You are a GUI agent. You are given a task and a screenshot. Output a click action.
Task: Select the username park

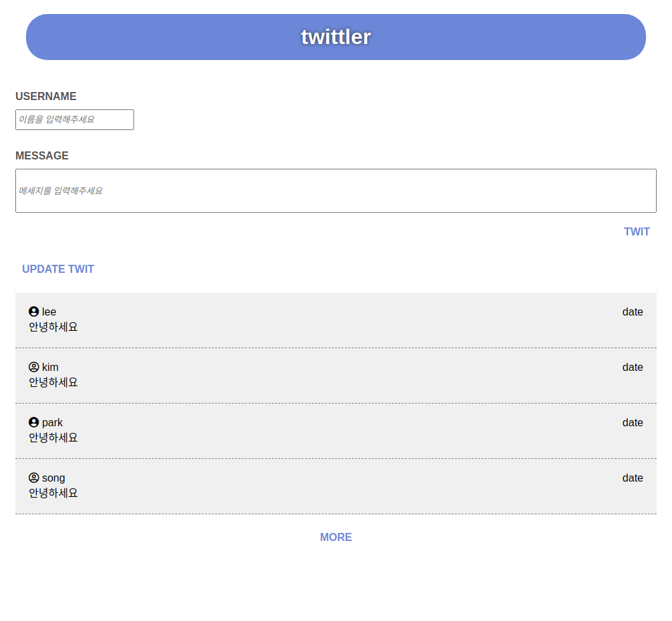click(52, 423)
